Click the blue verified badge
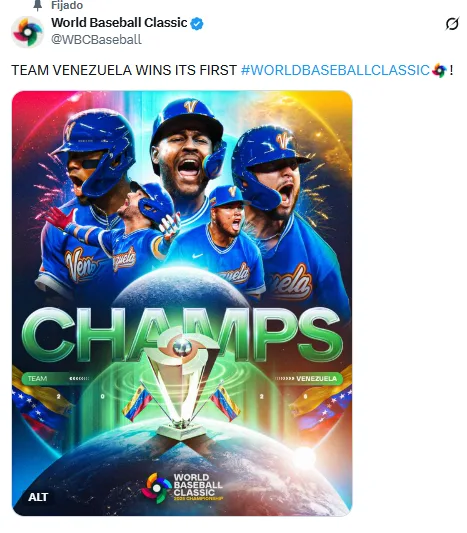The width and height of the screenshot is (467, 533). pyautogui.click(x=197, y=24)
